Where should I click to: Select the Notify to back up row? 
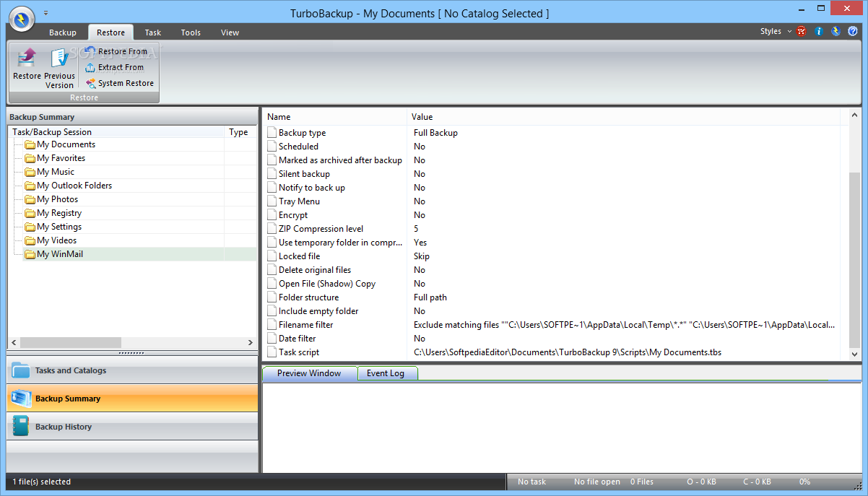(555, 188)
